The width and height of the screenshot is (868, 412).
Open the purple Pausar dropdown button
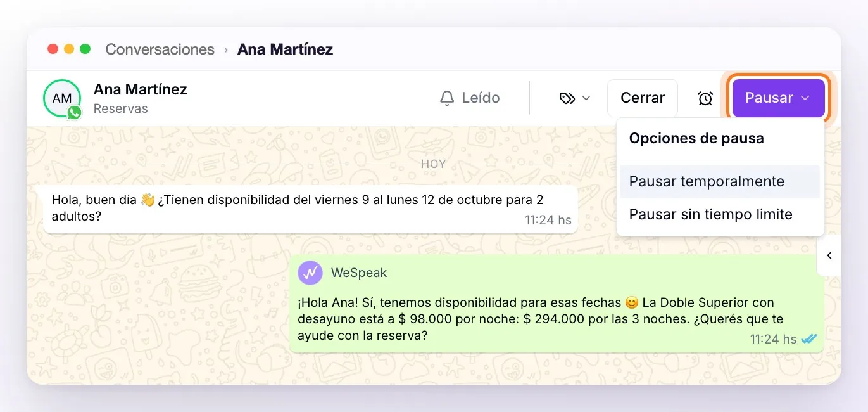tap(778, 98)
